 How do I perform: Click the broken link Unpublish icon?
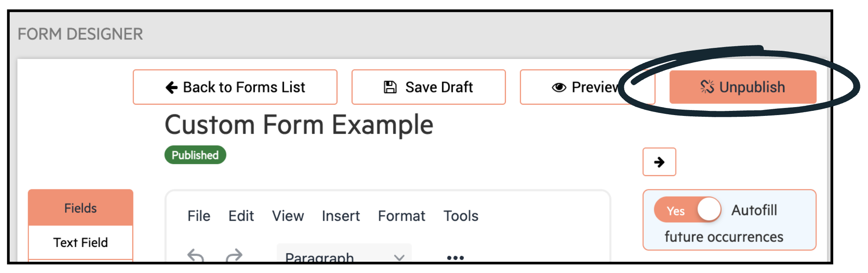[707, 87]
